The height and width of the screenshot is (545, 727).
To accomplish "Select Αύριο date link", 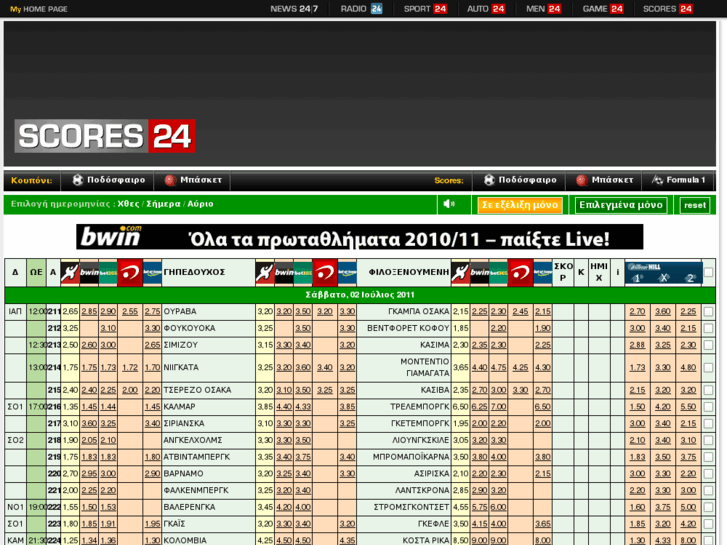I will [200, 204].
